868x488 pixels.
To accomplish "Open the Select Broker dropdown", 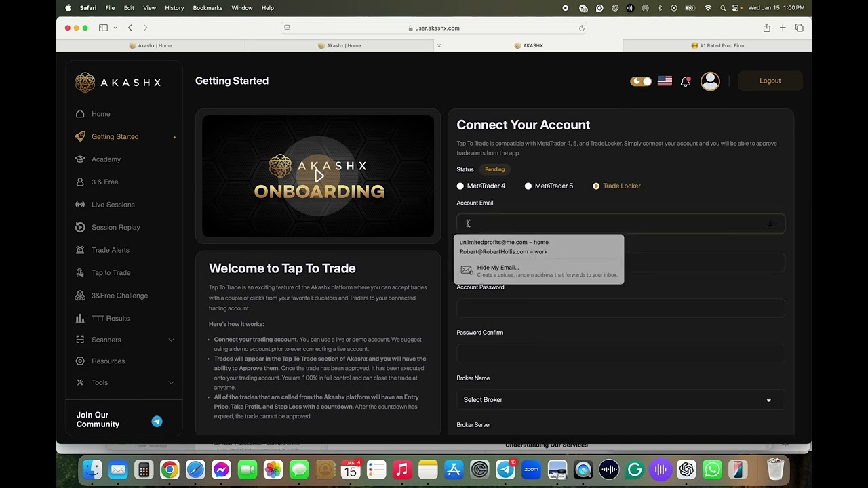I will (x=620, y=400).
